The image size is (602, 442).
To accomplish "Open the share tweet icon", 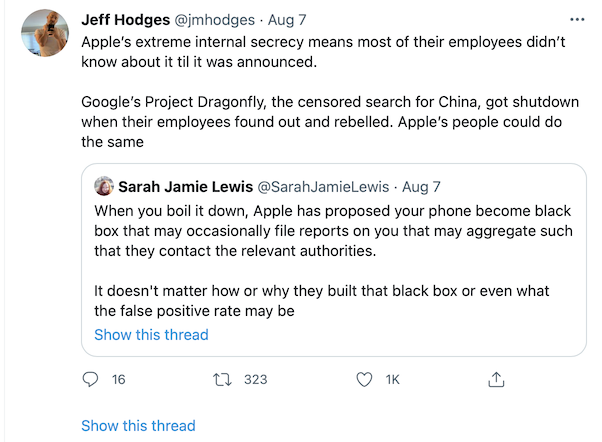I will 494,380.
